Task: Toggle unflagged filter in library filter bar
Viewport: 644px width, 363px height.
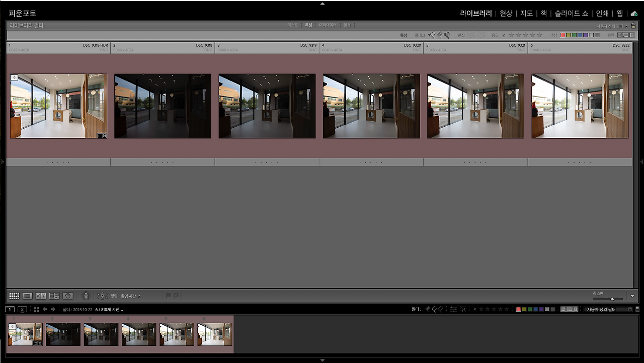Action: [440, 35]
